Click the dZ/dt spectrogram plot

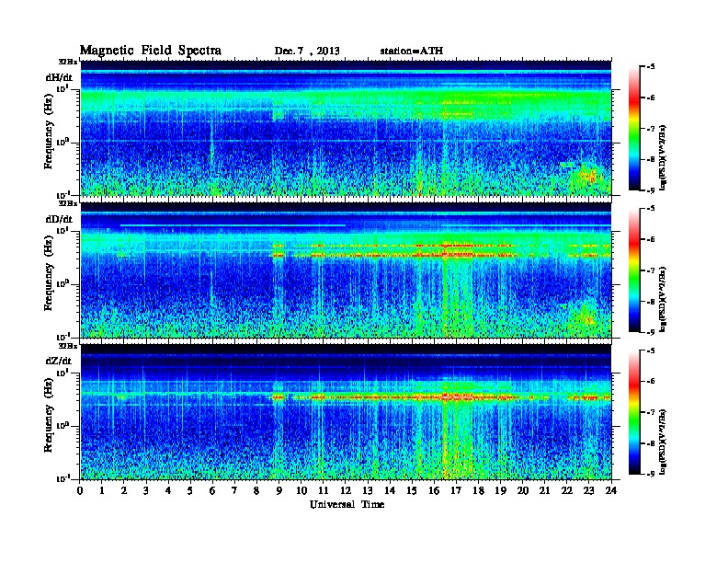pos(346,412)
